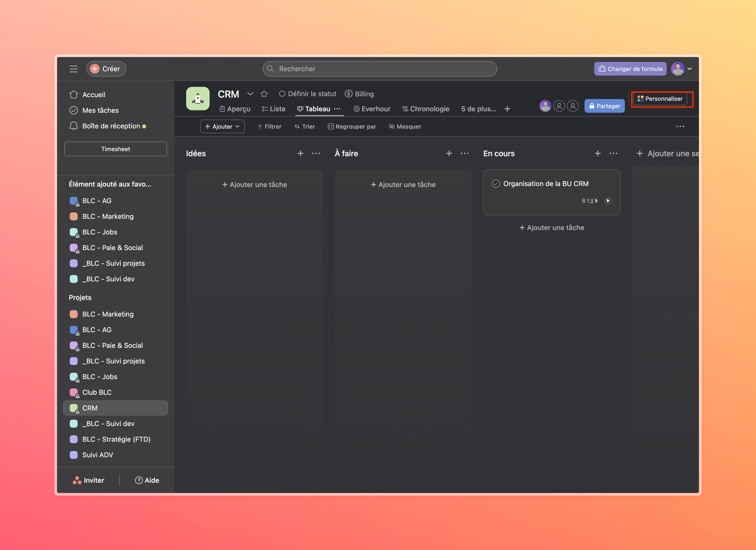Open the Aide help menu
756x550 pixels.
tap(147, 480)
